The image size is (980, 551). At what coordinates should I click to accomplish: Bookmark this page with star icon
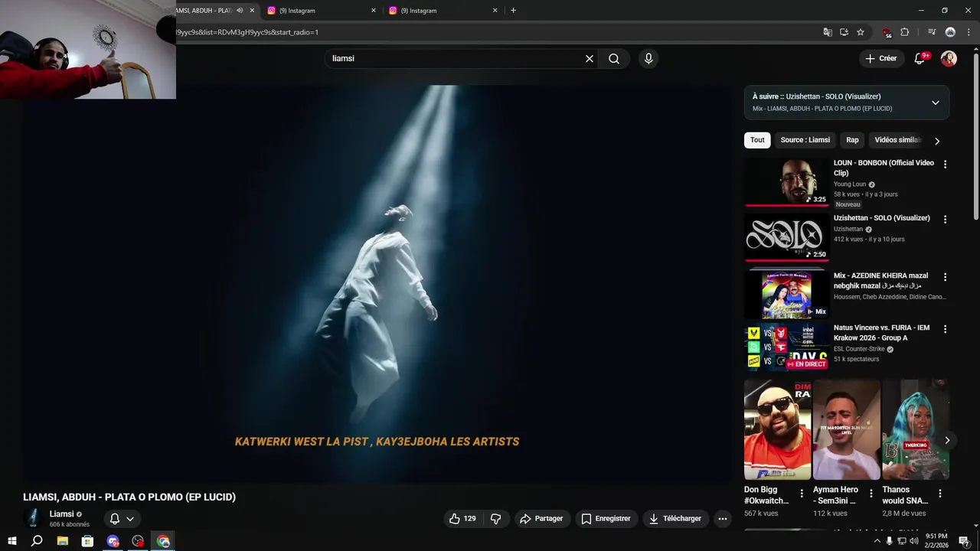(861, 32)
